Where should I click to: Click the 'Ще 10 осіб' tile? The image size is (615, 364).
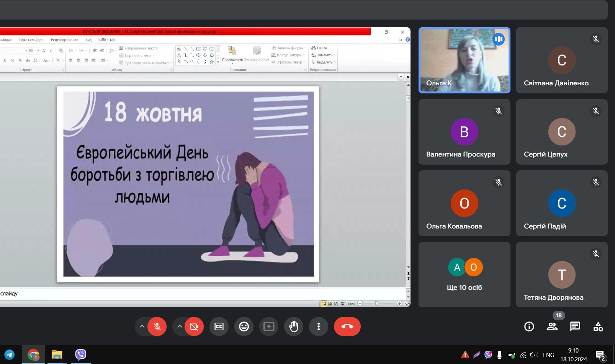tap(464, 274)
